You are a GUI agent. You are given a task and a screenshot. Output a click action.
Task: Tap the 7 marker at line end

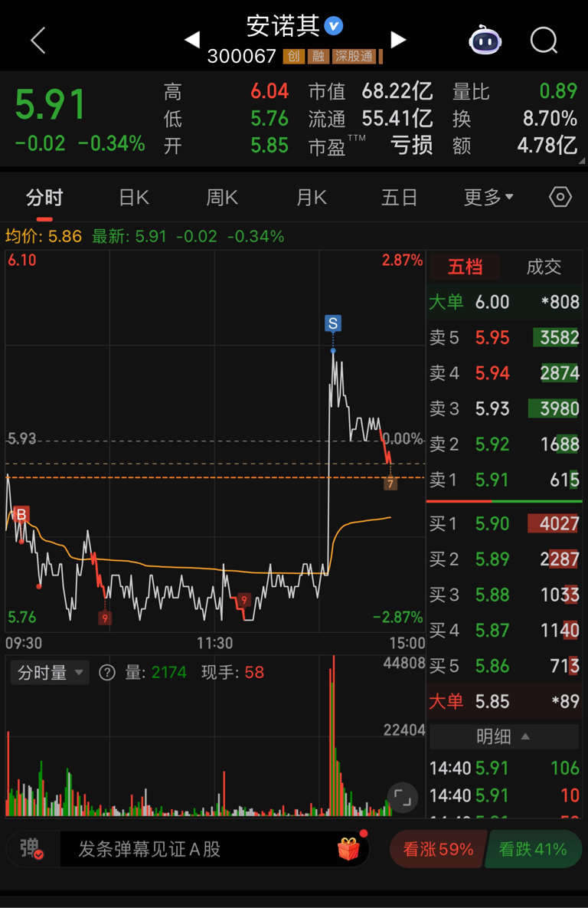point(390,483)
